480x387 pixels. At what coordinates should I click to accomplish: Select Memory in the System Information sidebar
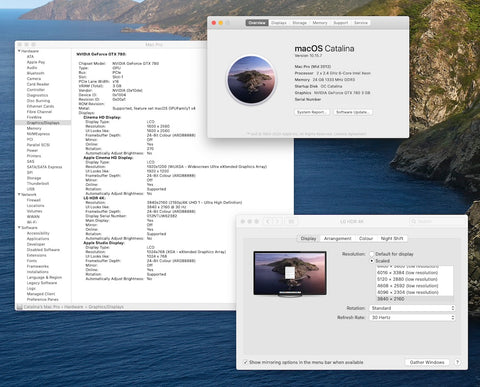34,128
